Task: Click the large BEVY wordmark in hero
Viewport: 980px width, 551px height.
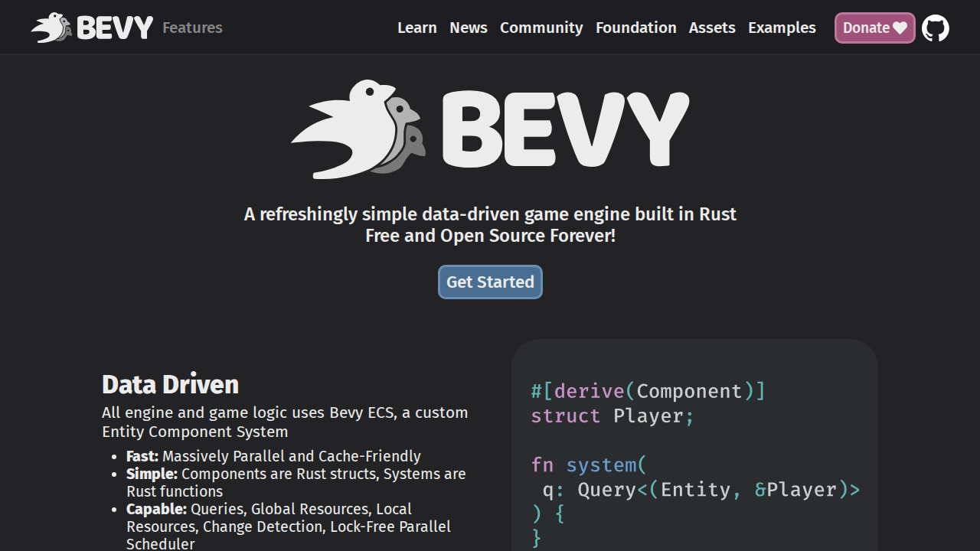Action: pos(565,129)
